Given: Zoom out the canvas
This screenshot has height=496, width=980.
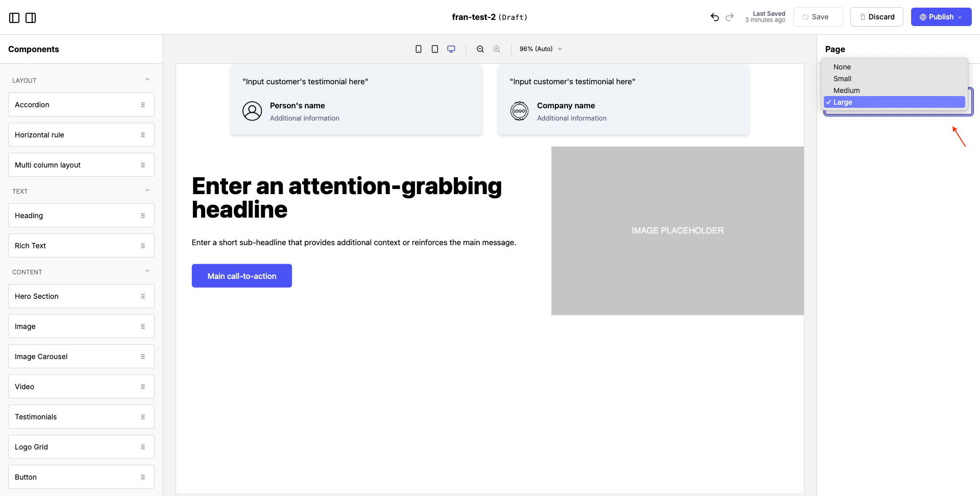Looking at the screenshot, I should pos(480,49).
